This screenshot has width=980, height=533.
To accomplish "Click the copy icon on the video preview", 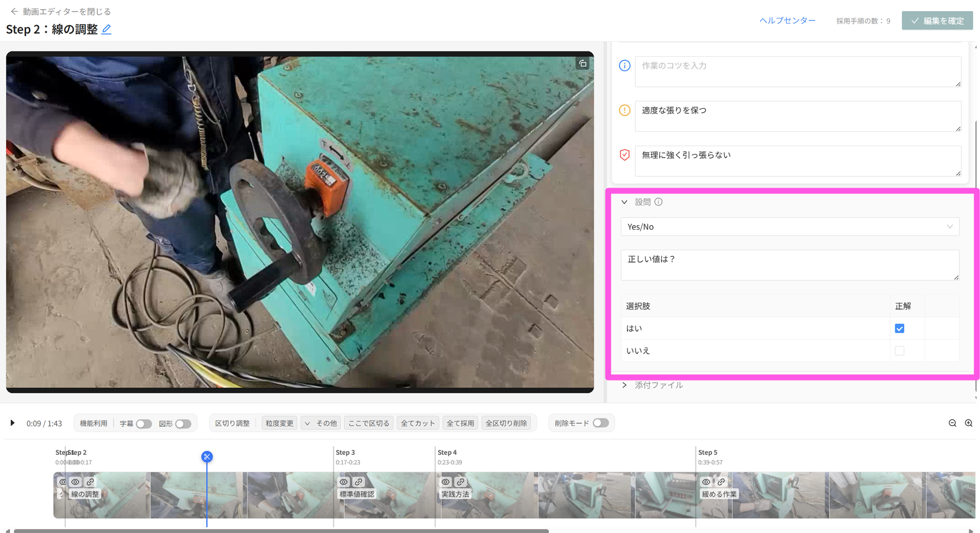I will (583, 64).
